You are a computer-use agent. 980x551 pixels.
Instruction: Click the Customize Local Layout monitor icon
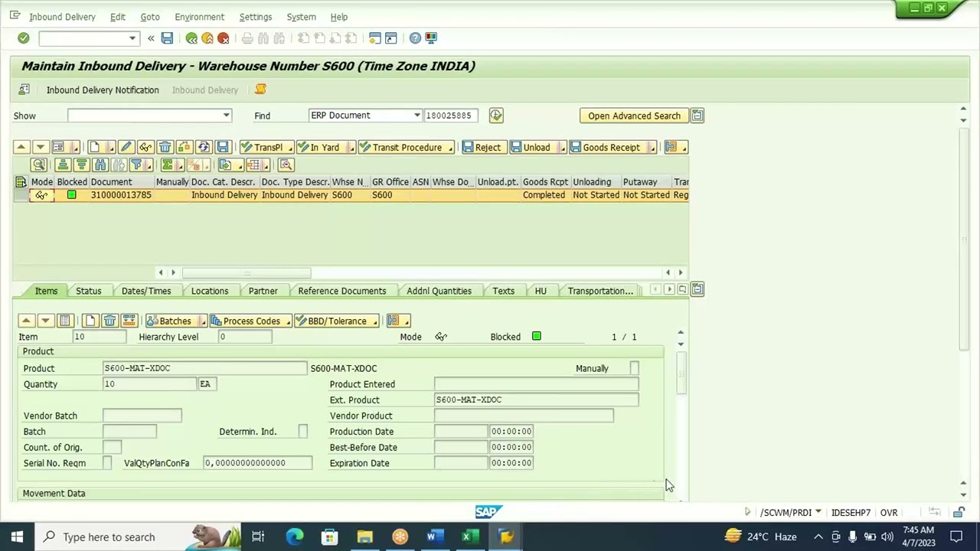pyautogui.click(x=431, y=38)
